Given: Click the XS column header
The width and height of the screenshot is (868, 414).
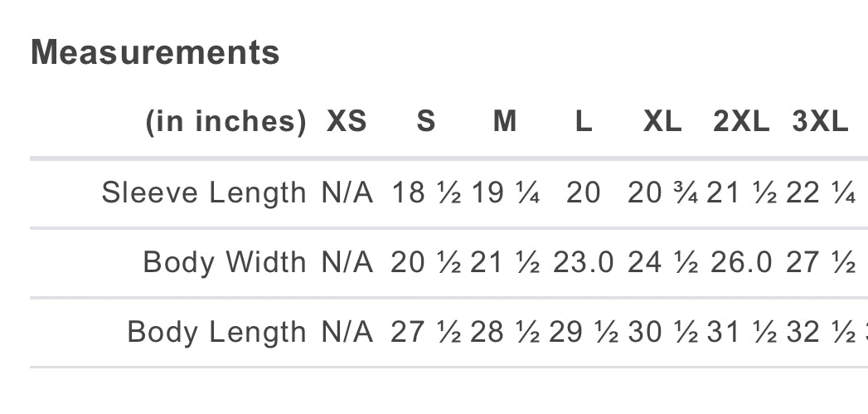Looking at the screenshot, I should click(x=347, y=122).
